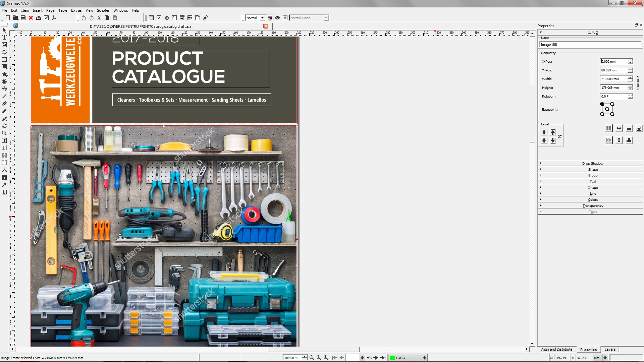Open the LOGO layer dropdown

pos(424,358)
